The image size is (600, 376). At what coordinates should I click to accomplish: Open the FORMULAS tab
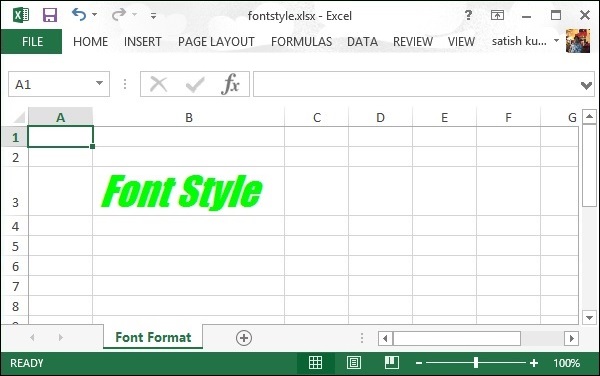pos(302,41)
